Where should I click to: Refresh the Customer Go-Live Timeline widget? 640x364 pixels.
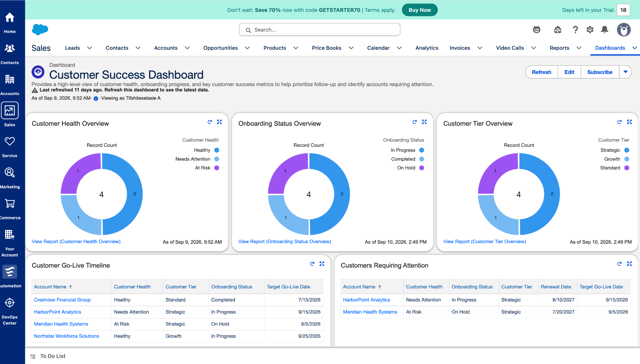click(312, 264)
